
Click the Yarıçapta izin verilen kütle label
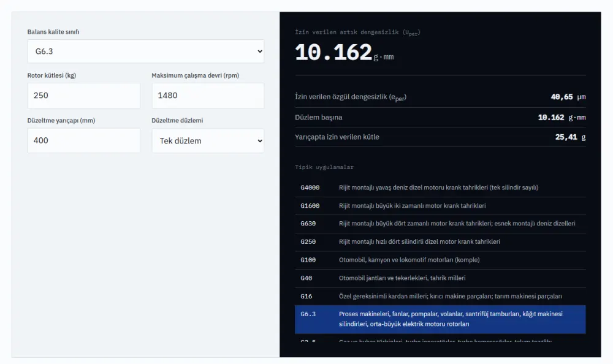(x=337, y=137)
